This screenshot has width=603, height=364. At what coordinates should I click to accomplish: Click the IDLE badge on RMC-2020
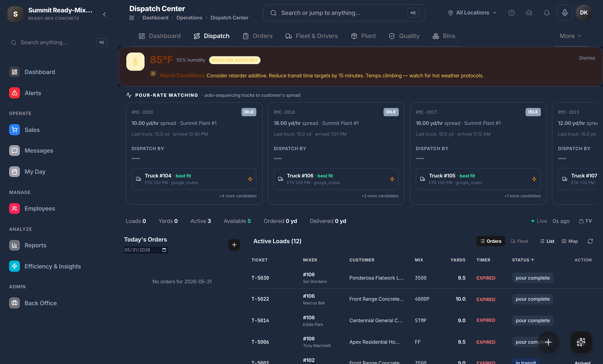coord(249,112)
